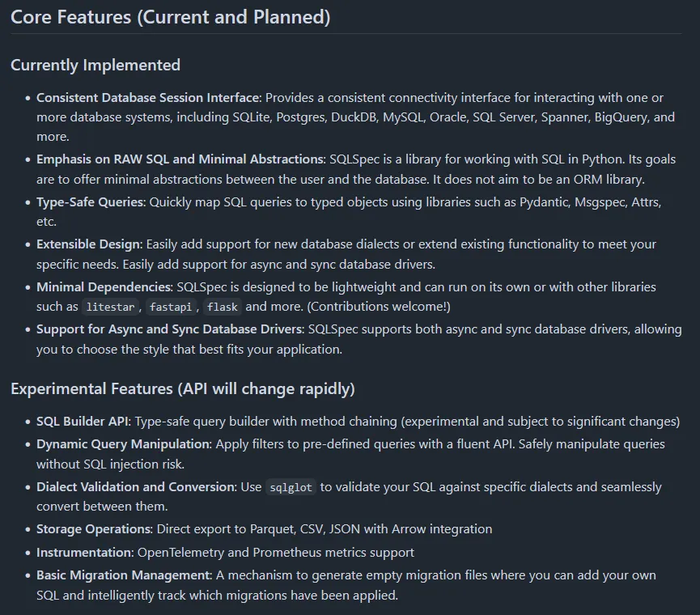Click the bold "Minimal Dependencies" text
Image resolution: width=700 pixels, height=615 pixels.
[x=104, y=286]
